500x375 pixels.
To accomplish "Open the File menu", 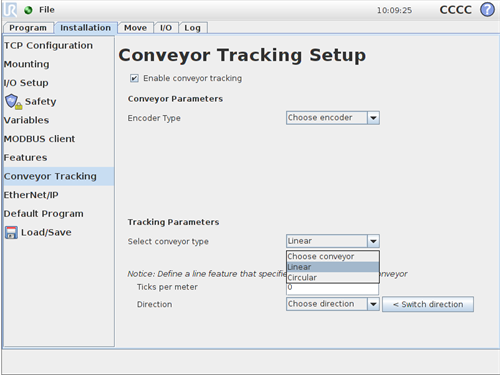I will click(47, 10).
